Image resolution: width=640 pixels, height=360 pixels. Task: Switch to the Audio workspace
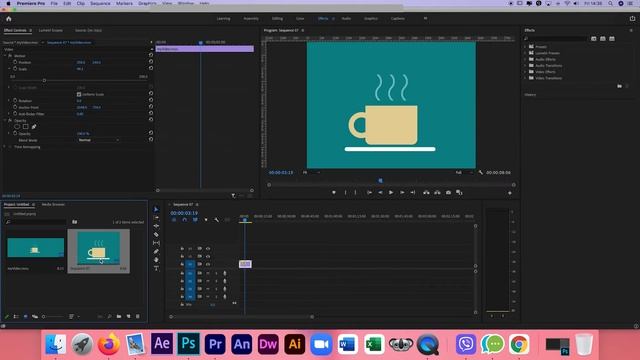point(346,19)
